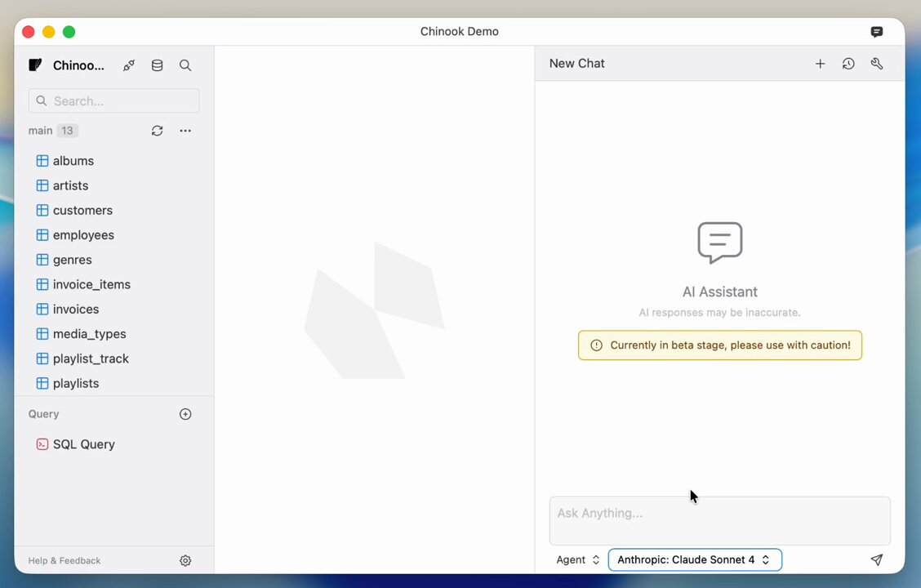Expand the Chinook database name selector

click(78, 65)
